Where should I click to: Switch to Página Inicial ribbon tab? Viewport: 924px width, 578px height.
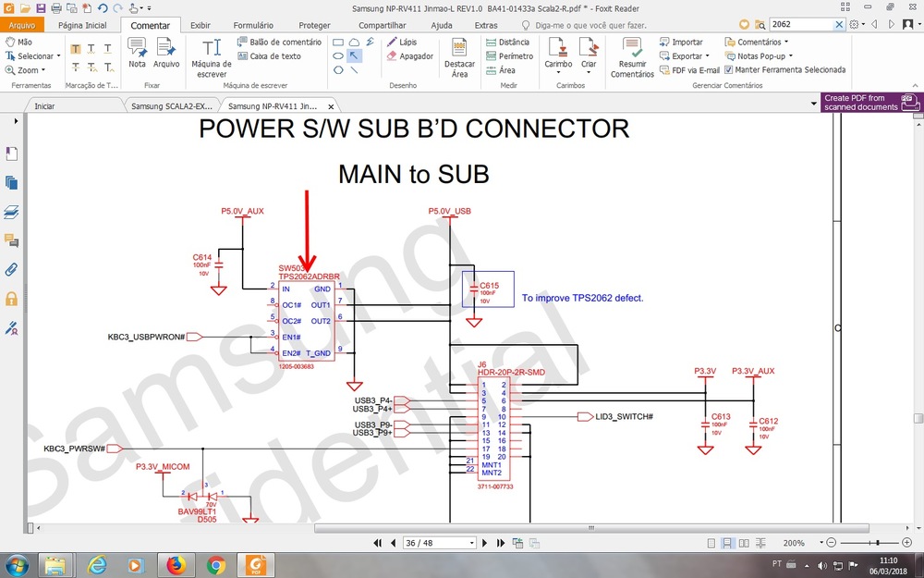click(x=82, y=25)
